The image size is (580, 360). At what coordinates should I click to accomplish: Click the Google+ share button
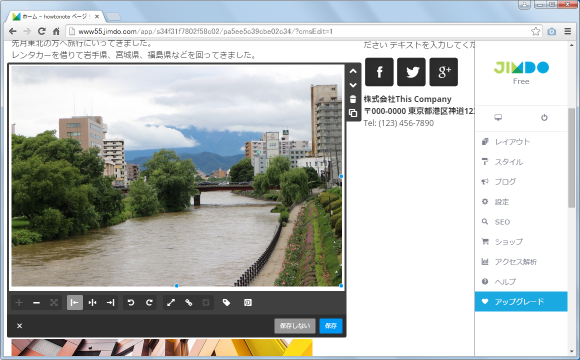coord(444,72)
